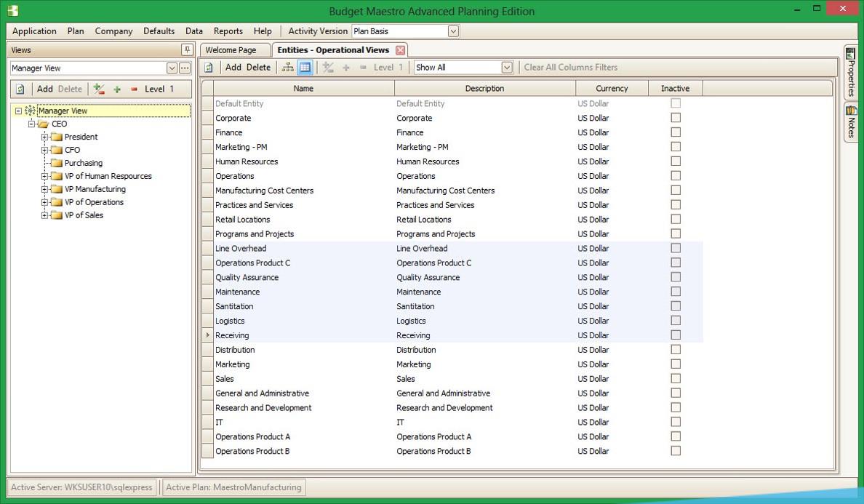Select the Manufacturing Cost Centers name cell

coord(303,191)
